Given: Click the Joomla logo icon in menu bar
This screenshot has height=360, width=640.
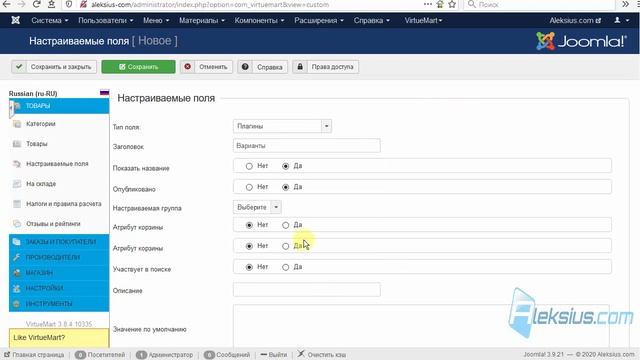Looking at the screenshot, I should 16,20.
